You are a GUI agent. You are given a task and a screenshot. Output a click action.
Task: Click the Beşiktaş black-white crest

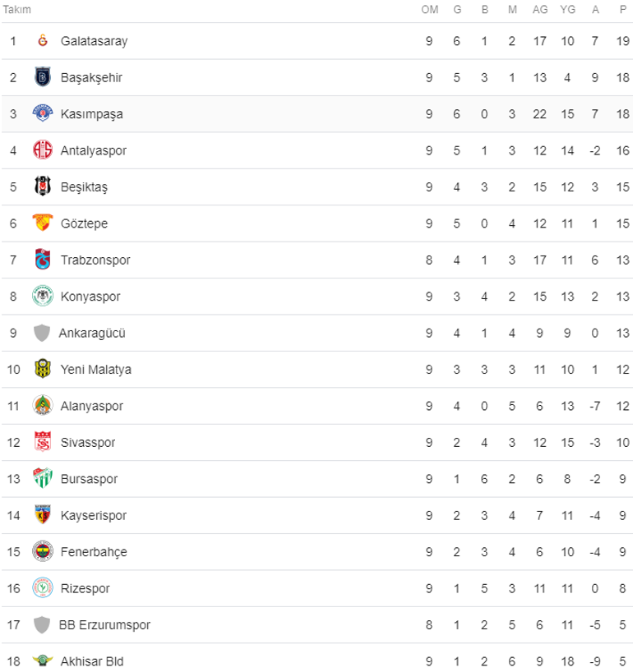(42, 186)
